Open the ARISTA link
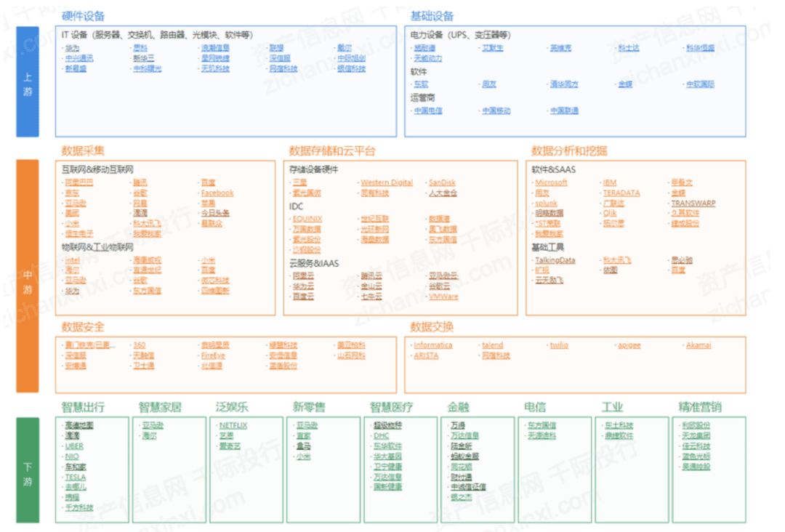The image size is (785, 532). [x=426, y=356]
